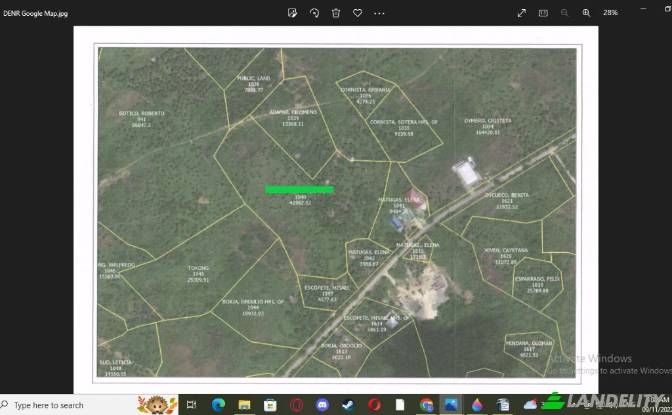This screenshot has height=415, width=672.
Task: Click the fit-to-window size icon
Action: coord(544,13)
